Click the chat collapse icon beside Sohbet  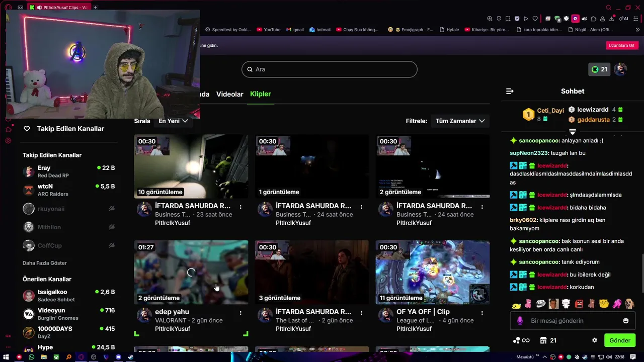pos(510,91)
